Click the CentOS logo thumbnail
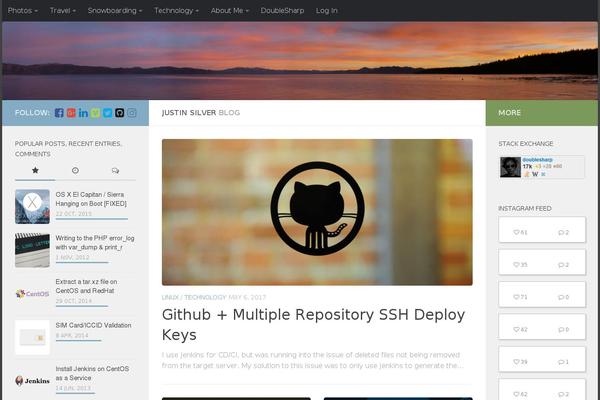Screen dimensions: 600x400 point(33,294)
